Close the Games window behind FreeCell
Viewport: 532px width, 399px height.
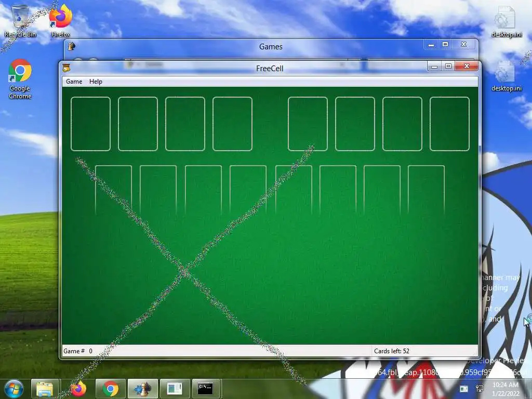click(x=463, y=45)
